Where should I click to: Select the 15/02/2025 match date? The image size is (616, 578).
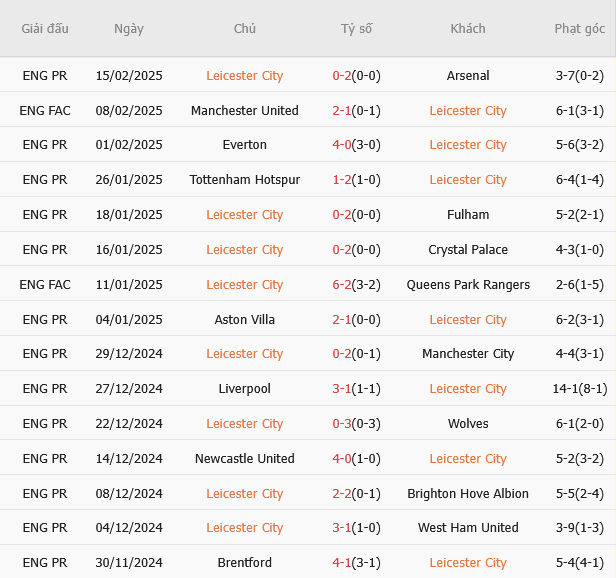click(x=129, y=76)
